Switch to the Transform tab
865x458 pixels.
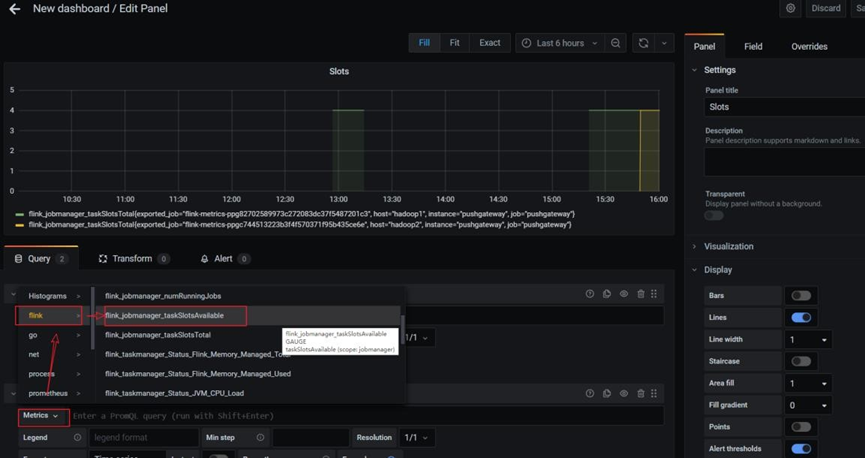[132, 259]
